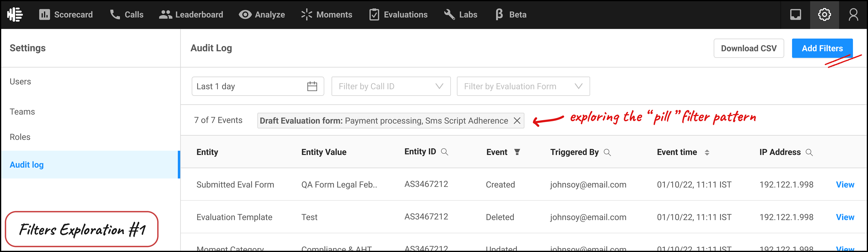Select Roles in Settings sidebar
The image size is (868, 252).
pos(20,137)
